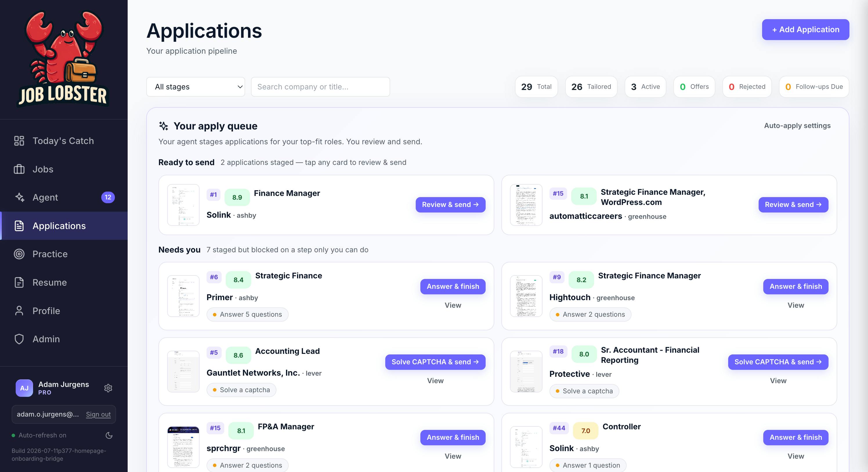This screenshot has height=472, width=868.
Task: Click Sign out link
Action: [x=98, y=414]
